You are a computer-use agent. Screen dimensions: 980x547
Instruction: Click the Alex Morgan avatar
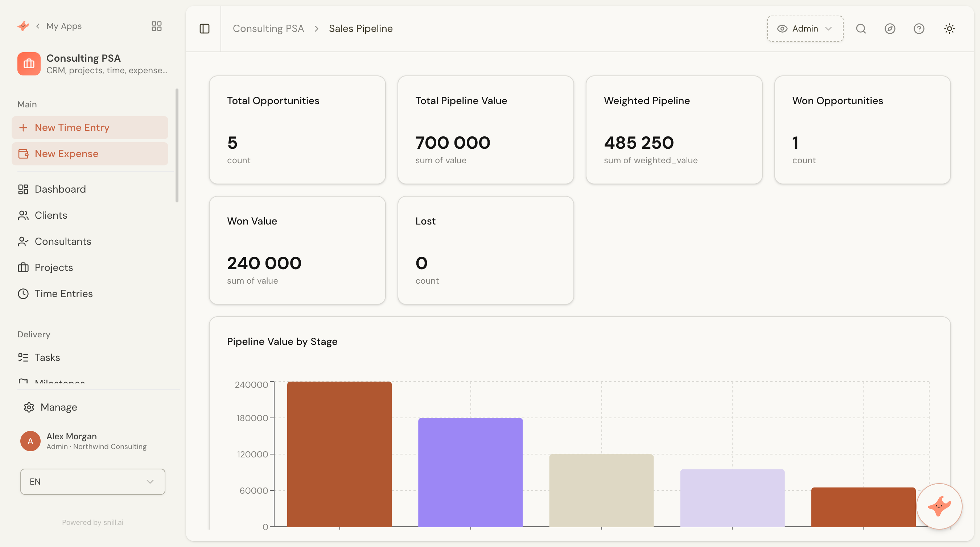30,441
